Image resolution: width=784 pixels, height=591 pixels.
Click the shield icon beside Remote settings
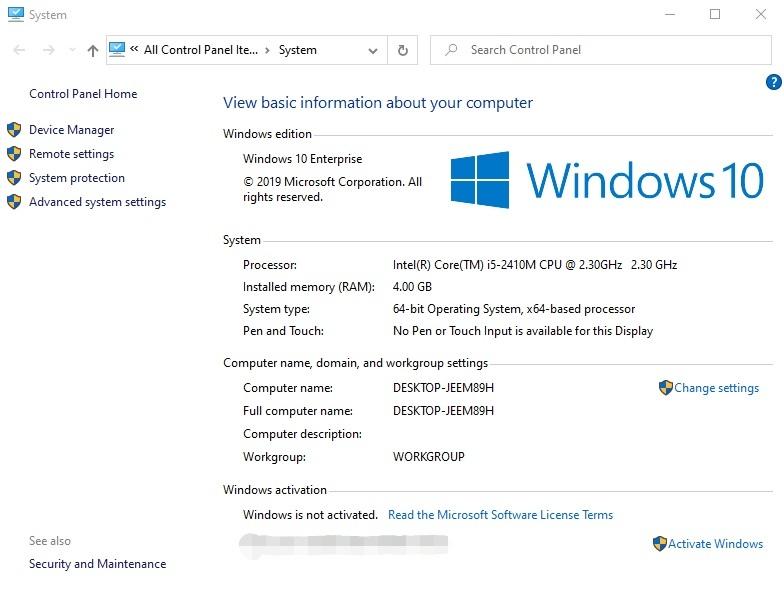coord(14,154)
